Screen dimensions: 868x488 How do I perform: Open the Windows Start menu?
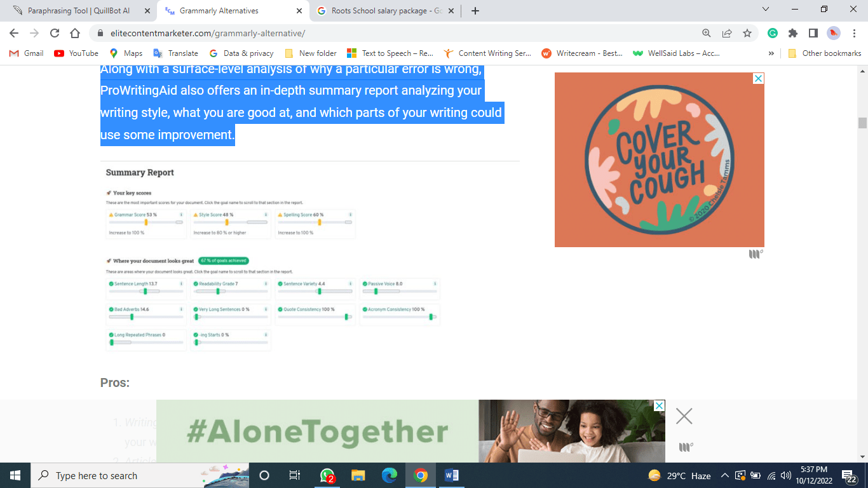click(x=15, y=475)
